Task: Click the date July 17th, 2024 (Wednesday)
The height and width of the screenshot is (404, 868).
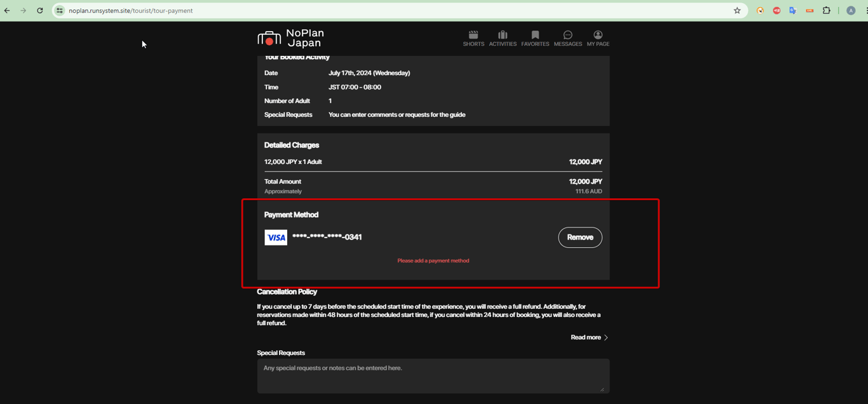Action: [369, 73]
